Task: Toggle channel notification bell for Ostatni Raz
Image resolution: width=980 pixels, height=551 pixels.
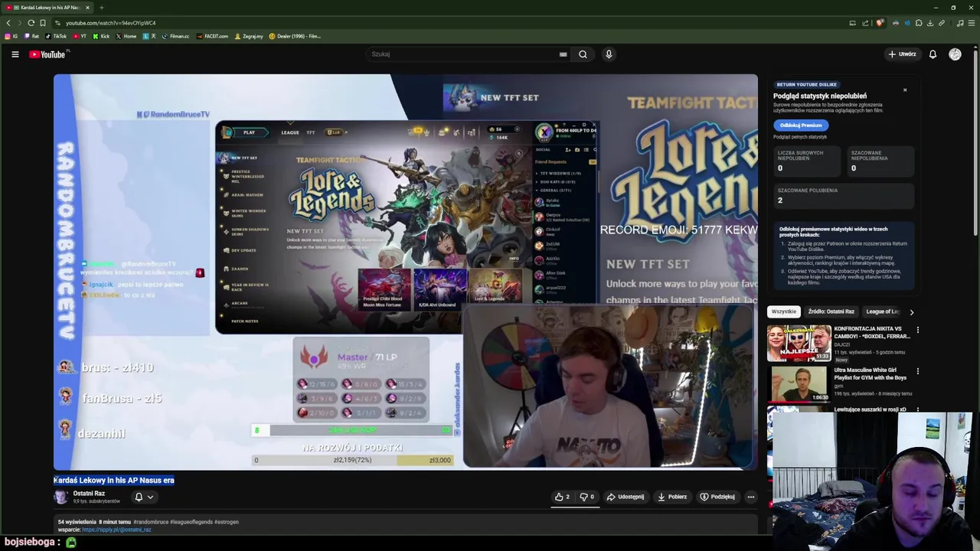Action: [x=139, y=497]
